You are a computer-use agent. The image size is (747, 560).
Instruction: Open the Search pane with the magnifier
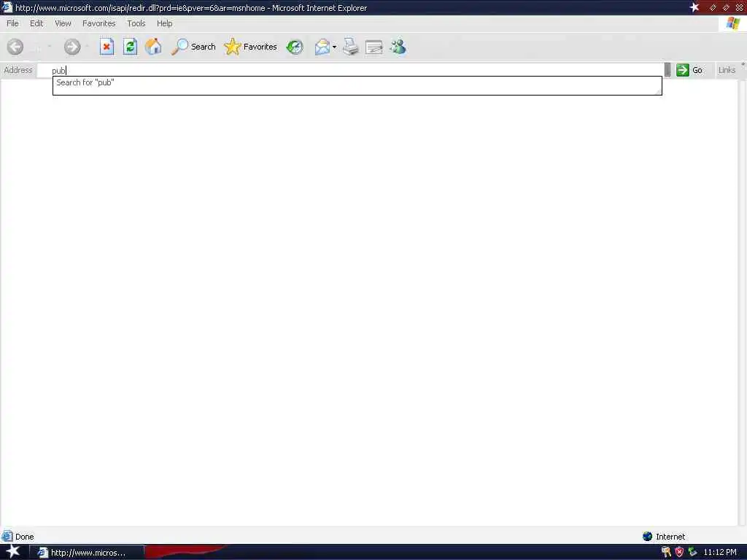pyautogui.click(x=193, y=47)
